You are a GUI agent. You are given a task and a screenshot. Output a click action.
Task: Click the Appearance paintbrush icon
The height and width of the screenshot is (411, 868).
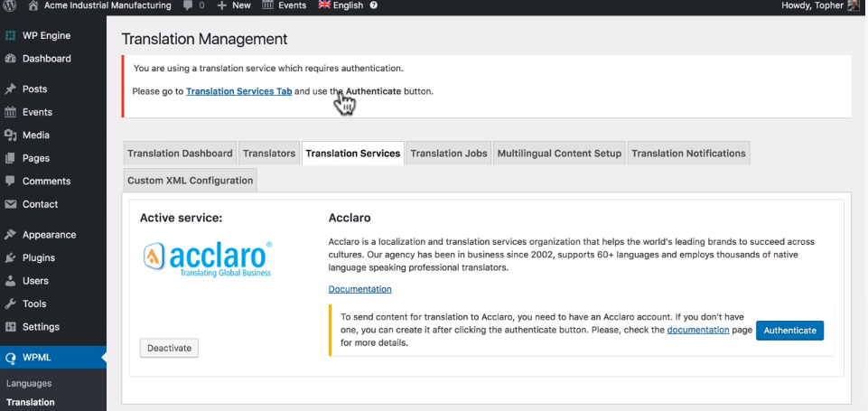click(x=10, y=235)
